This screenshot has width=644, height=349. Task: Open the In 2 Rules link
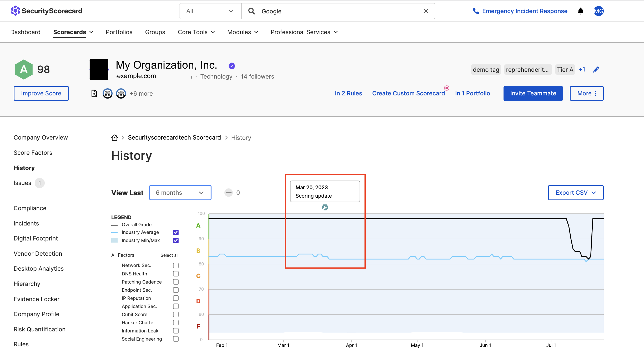click(x=348, y=93)
